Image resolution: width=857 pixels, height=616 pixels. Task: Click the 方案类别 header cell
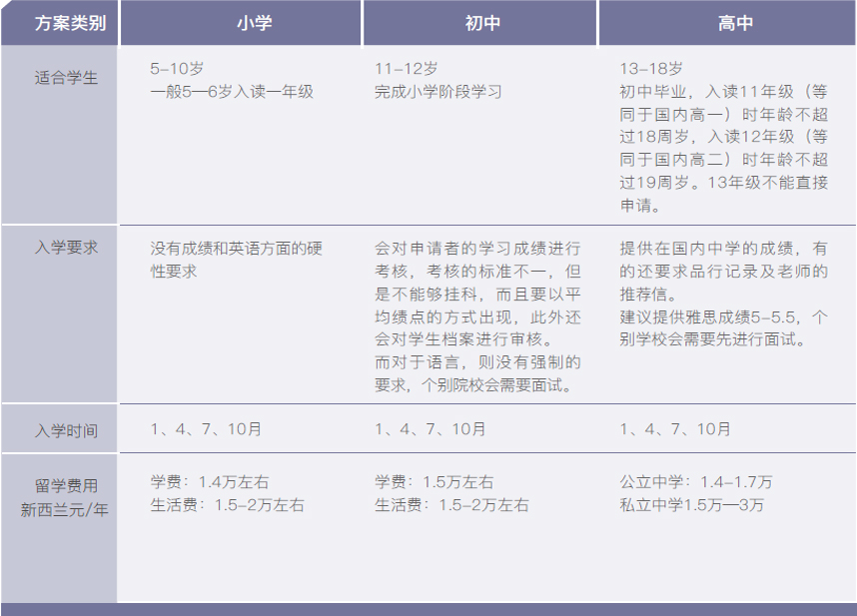point(60,23)
